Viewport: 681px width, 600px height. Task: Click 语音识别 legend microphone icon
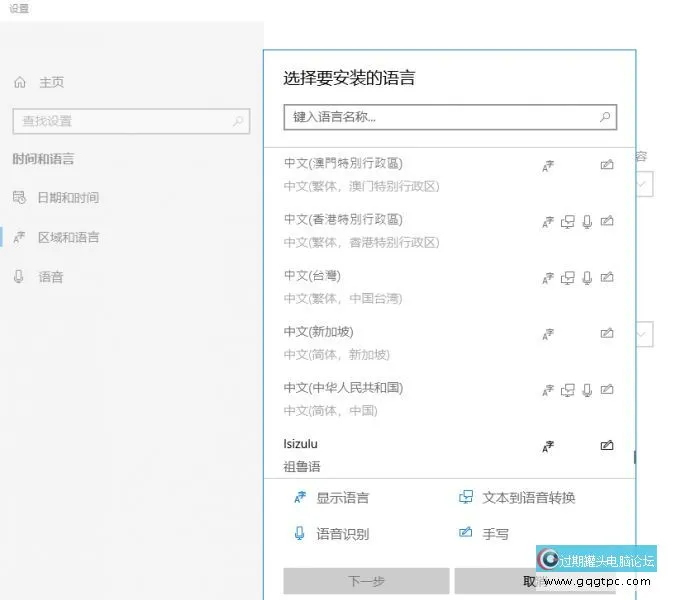coord(300,533)
